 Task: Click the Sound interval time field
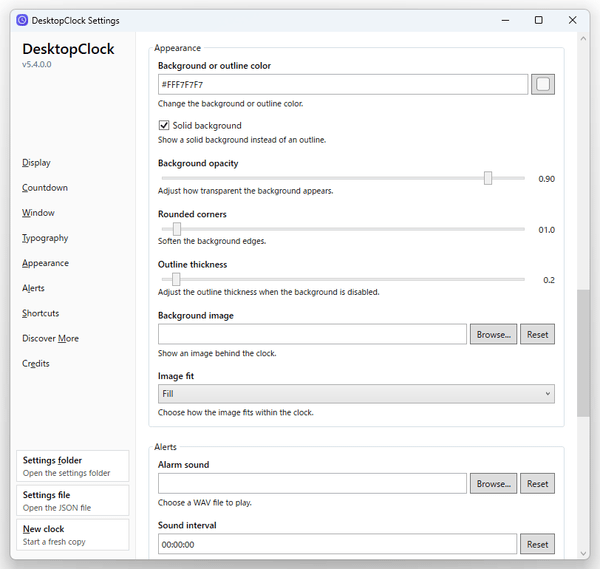click(337, 544)
